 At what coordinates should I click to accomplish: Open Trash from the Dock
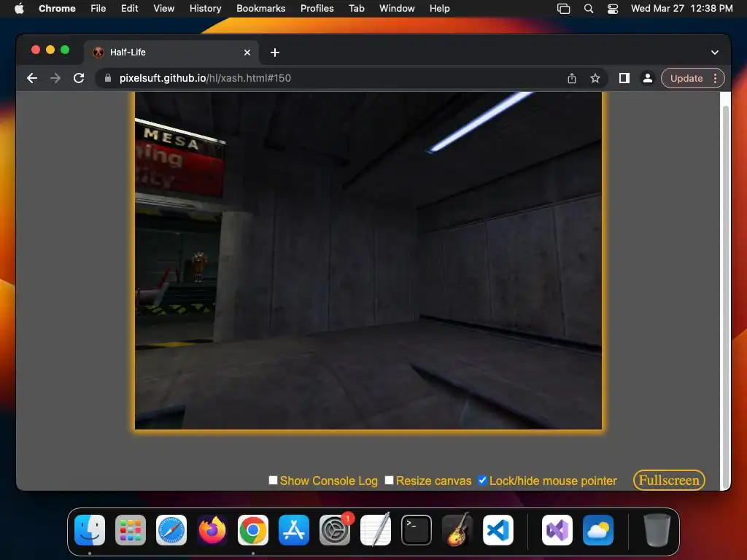pyautogui.click(x=657, y=530)
